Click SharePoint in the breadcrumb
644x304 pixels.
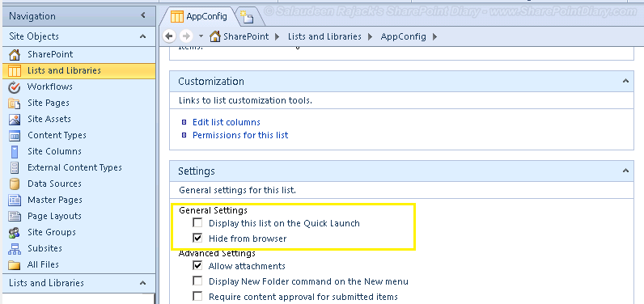coord(246,36)
